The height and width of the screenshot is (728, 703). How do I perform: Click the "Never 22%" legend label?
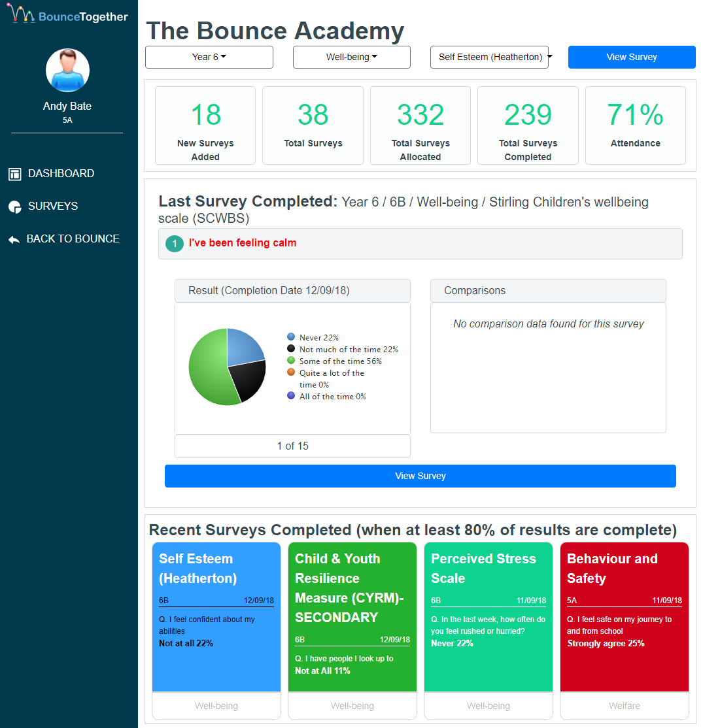point(318,338)
